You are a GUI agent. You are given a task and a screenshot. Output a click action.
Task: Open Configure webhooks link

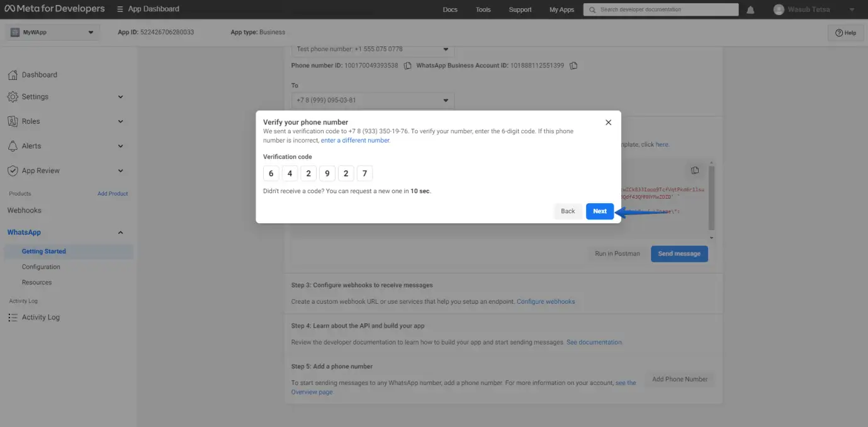(546, 302)
